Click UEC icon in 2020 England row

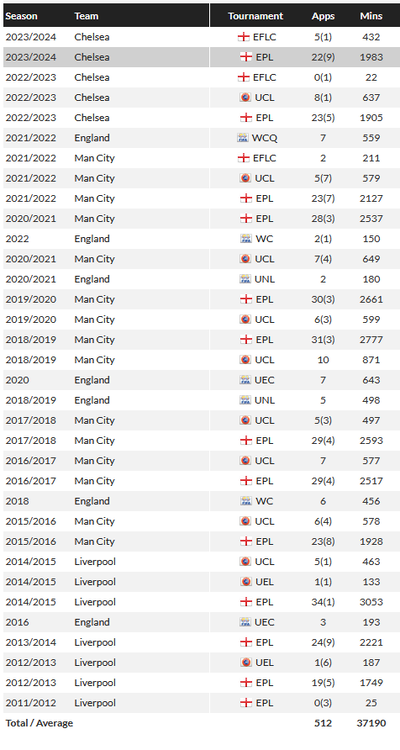tap(245, 380)
